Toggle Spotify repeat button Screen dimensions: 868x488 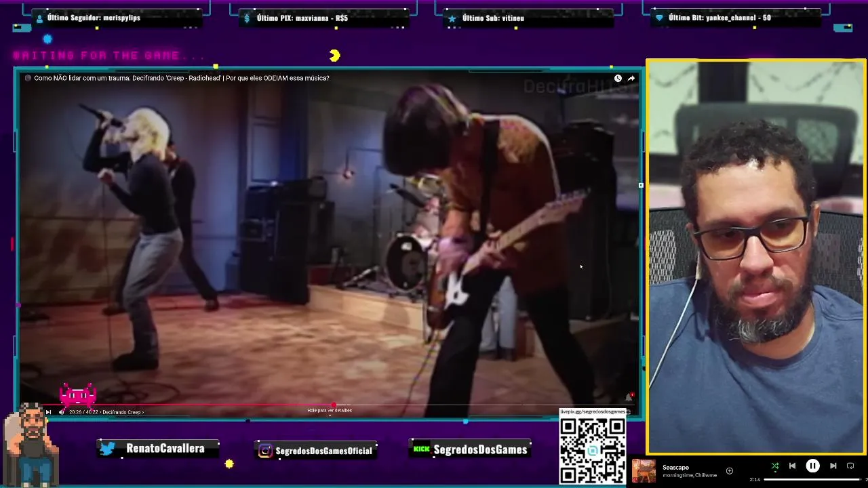click(x=850, y=466)
